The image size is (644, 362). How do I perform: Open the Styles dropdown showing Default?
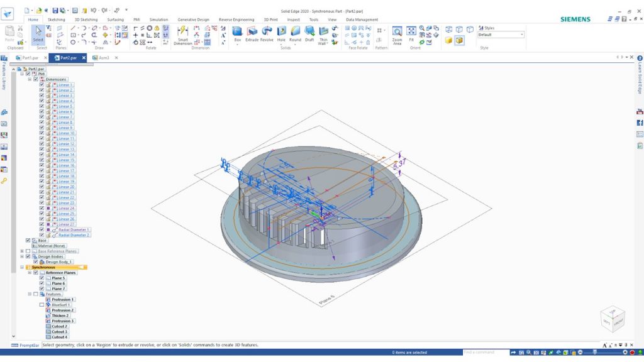coord(501,35)
